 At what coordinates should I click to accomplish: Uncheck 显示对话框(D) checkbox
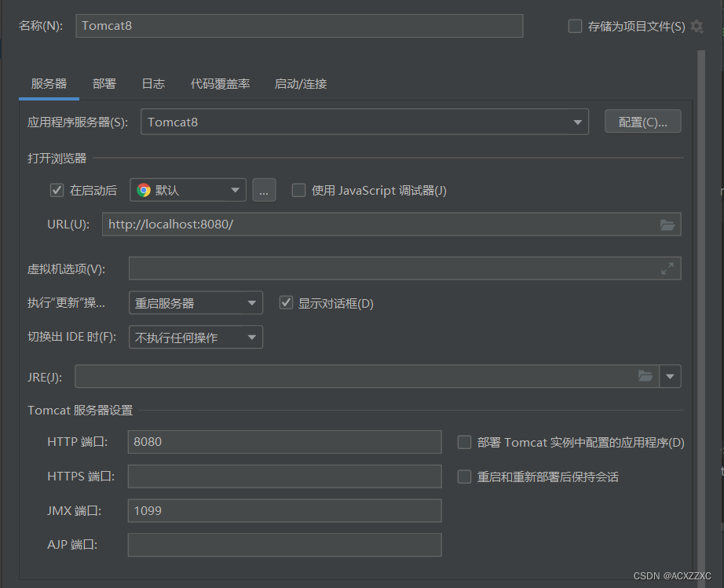(287, 303)
